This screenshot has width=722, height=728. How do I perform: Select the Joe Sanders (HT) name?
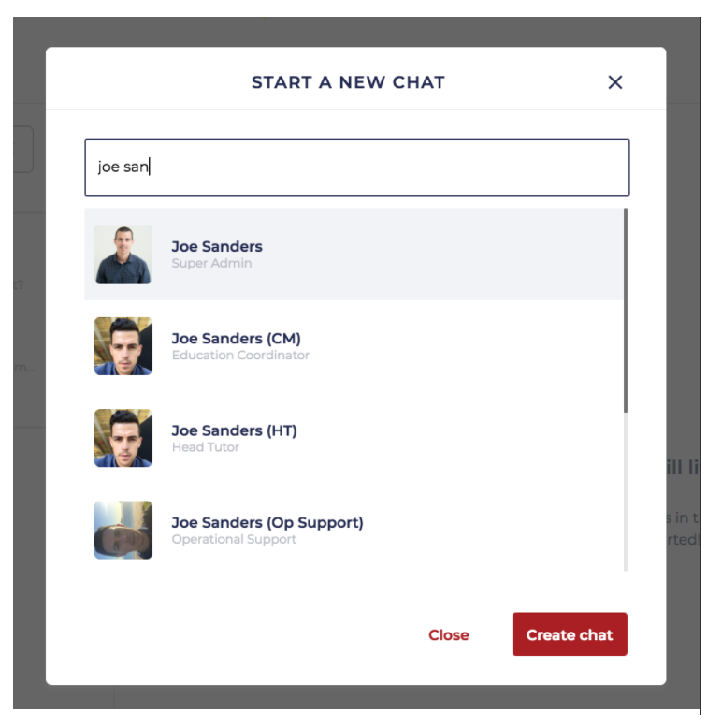[x=234, y=430]
